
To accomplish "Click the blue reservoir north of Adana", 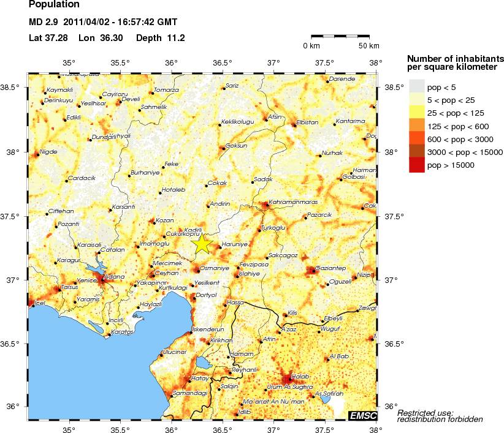I will tap(95, 269).
